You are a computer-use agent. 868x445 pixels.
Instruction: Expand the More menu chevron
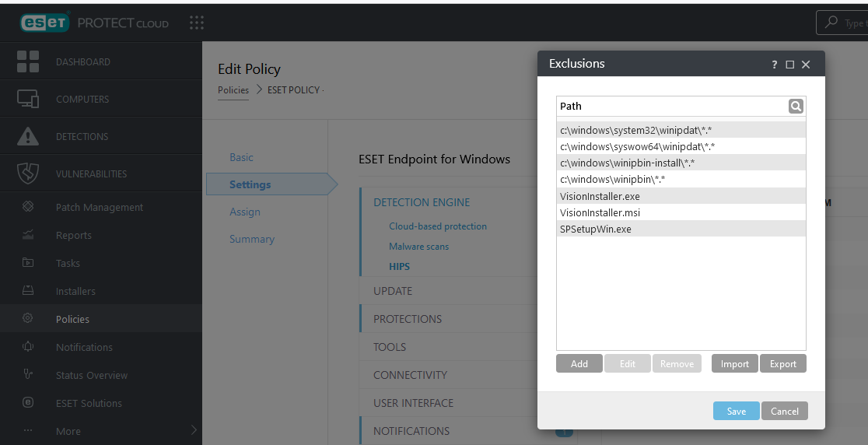coord(194,430)
